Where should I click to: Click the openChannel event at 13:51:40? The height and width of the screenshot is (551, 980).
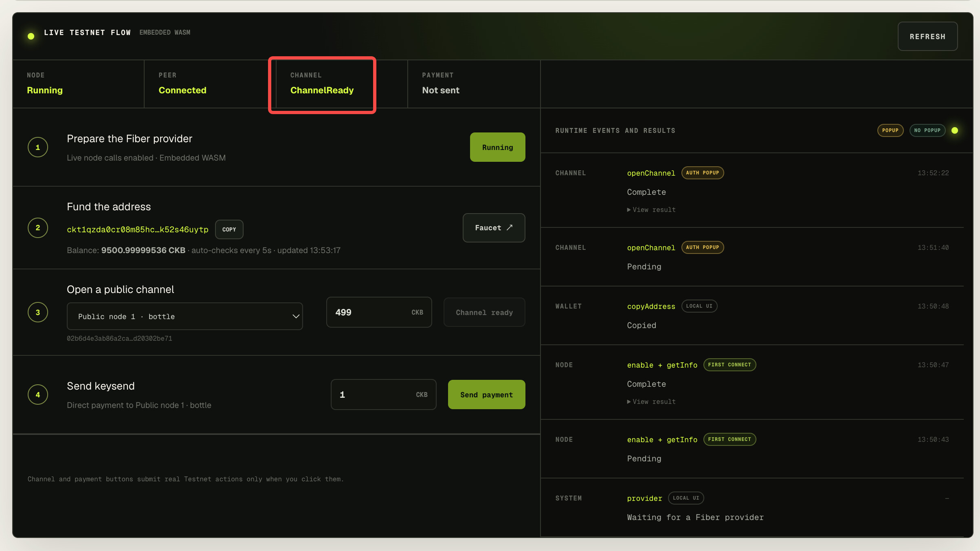click(x=651, y=248)
